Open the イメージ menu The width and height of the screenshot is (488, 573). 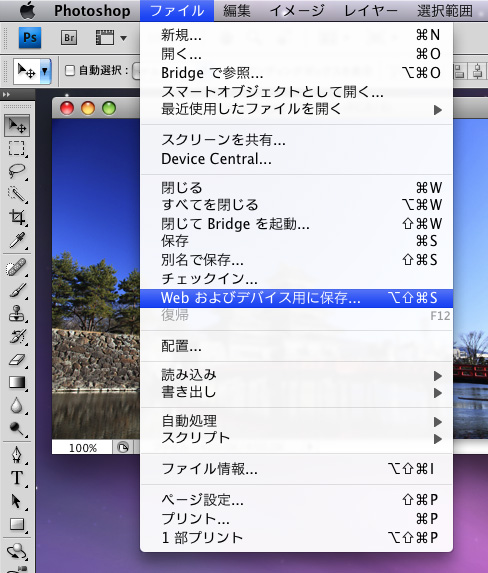[x=297, y=11]
